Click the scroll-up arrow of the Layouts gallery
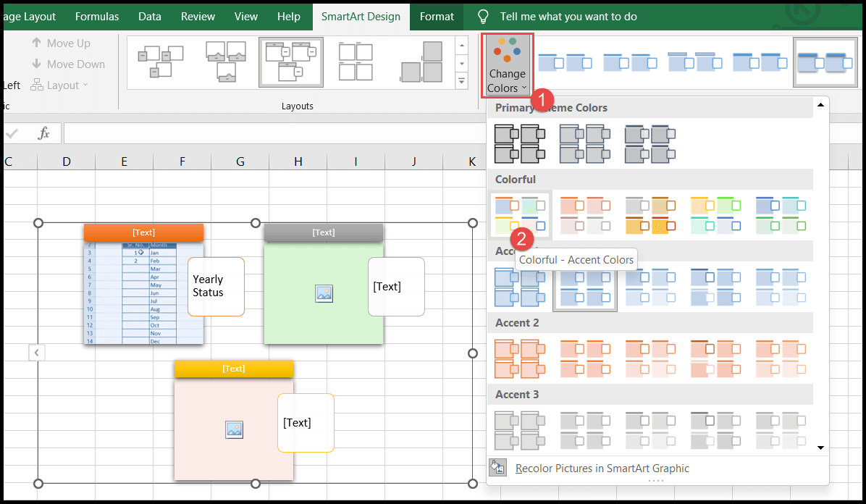 click(x=461, y=45)
